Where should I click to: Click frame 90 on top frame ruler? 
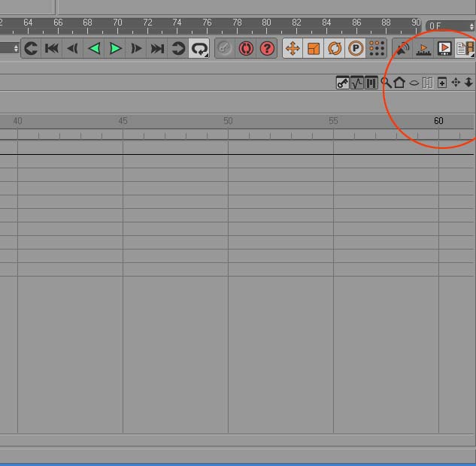coord(416,23)
